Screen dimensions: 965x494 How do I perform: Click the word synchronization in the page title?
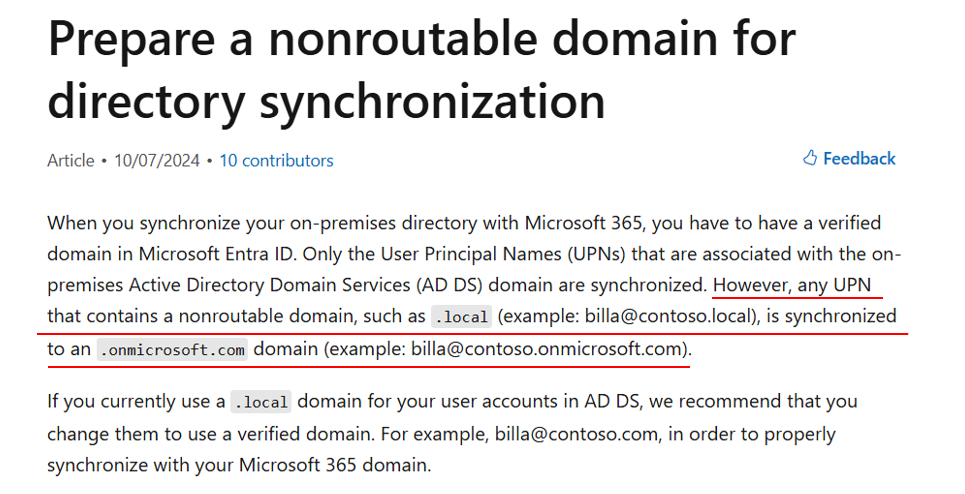433,102
